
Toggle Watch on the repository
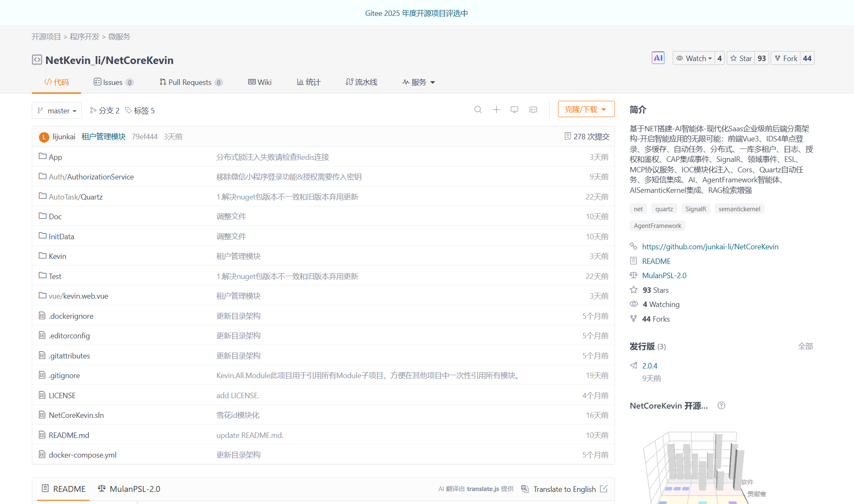coord(694,58)
